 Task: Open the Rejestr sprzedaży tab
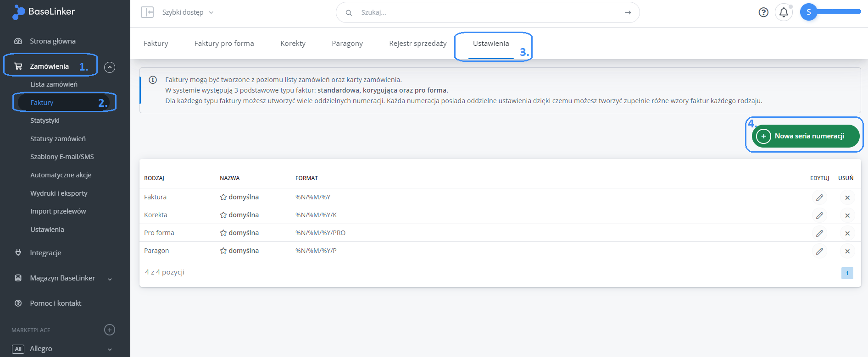coord(418,44)
